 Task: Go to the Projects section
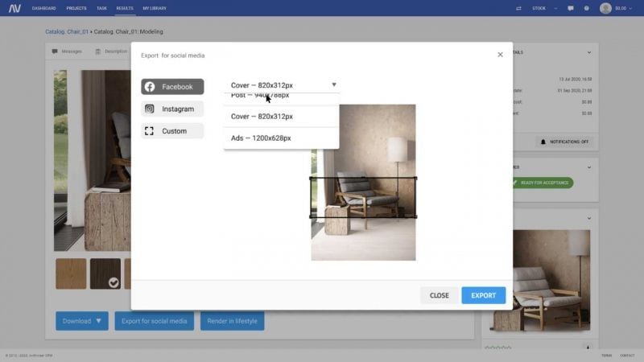pyautogui.click(x=76, y=8)
